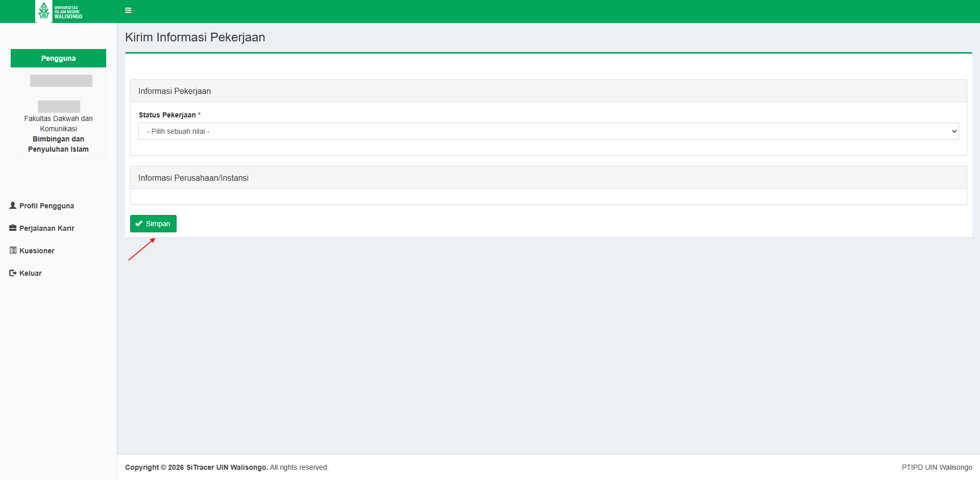Click the person icon beside Profil Pengguna

(x=13, y=205)
